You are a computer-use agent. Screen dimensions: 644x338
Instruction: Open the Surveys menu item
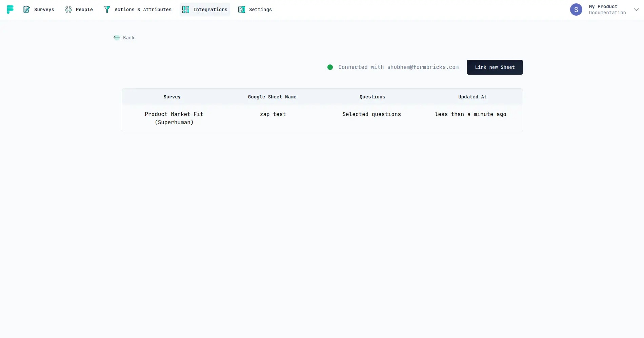pos(39,10)
